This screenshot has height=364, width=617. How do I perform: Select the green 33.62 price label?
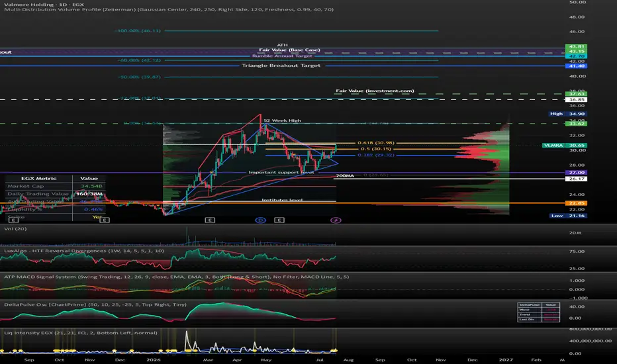click(x=576, y=124)
